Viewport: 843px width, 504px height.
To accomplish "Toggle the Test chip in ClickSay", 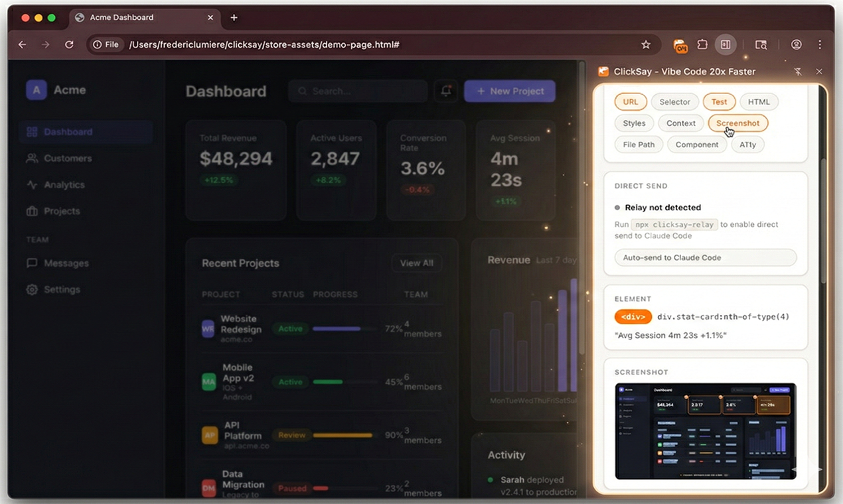I will 719,102.
